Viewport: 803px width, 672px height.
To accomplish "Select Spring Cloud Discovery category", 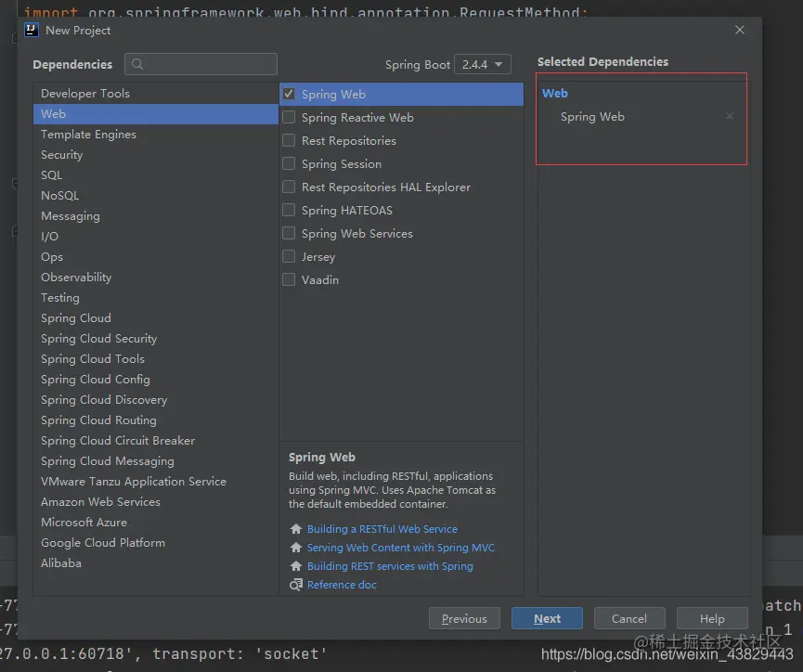I will (x=156, y=400).
